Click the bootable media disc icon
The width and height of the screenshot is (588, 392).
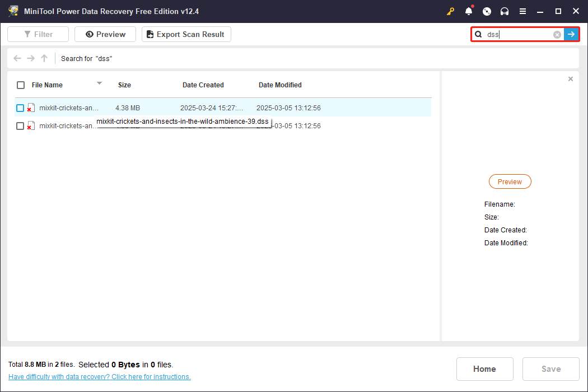tap(487, 11)
